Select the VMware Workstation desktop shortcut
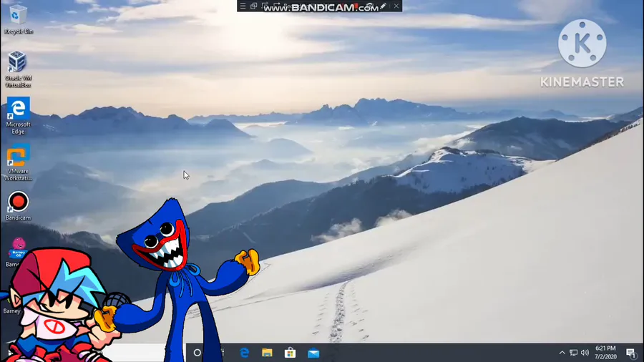Screen dimensions: 644x362 tap(18, 162)
